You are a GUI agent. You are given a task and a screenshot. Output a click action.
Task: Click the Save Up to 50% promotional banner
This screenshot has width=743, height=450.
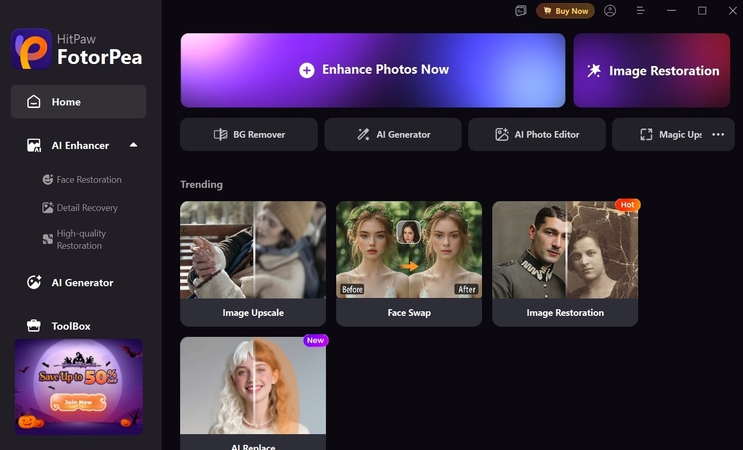(x=79, y=387)
